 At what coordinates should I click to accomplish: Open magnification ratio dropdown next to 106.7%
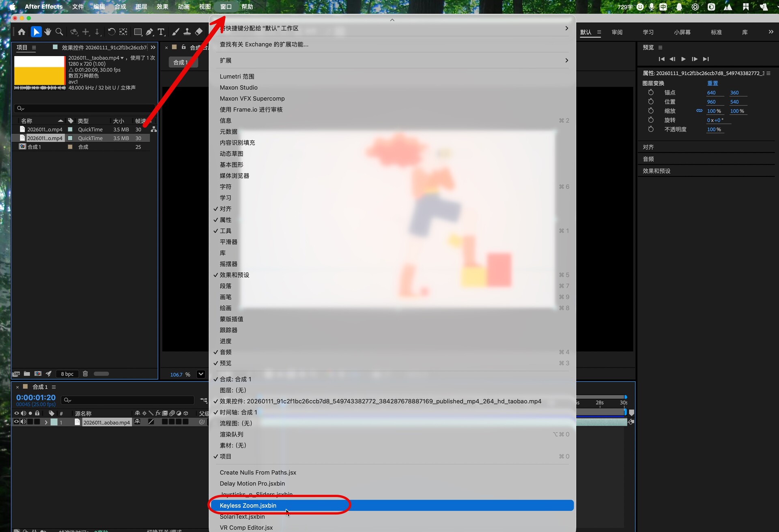(x=201, y=374)
